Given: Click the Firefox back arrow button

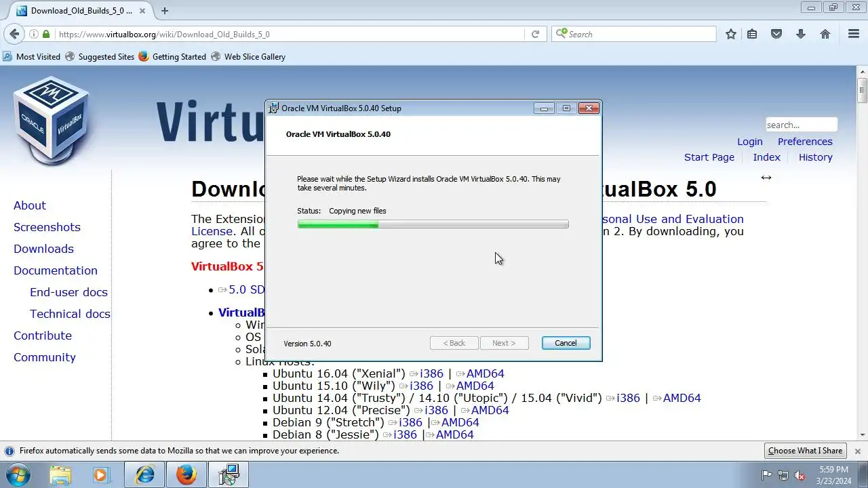Looking at the screenshot, I should 14,34.
